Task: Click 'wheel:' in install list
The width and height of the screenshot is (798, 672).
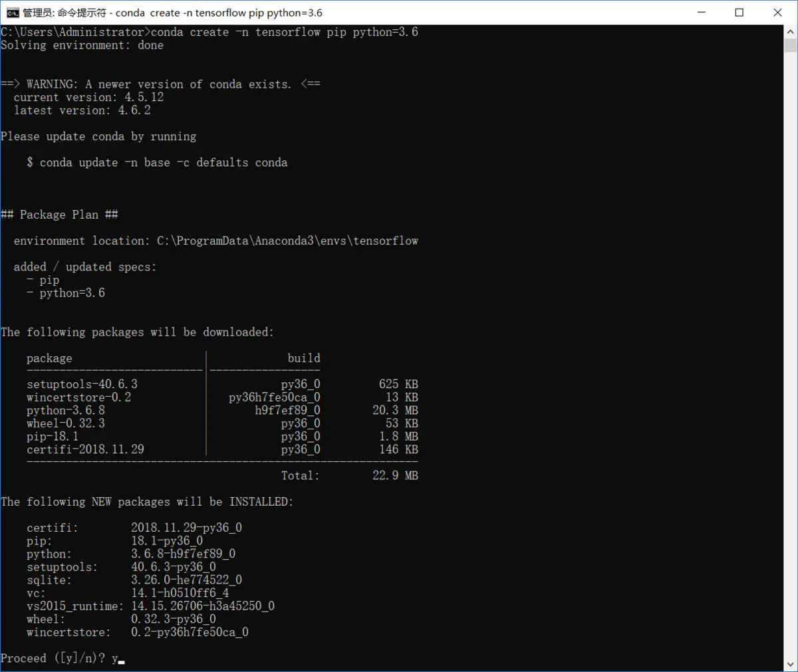Action: (x=46, y=619)
